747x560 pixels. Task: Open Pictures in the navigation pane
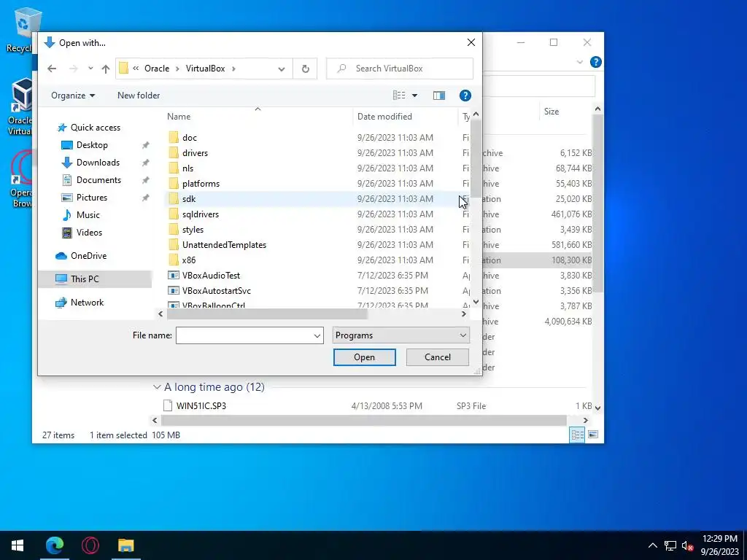point(91,197)
